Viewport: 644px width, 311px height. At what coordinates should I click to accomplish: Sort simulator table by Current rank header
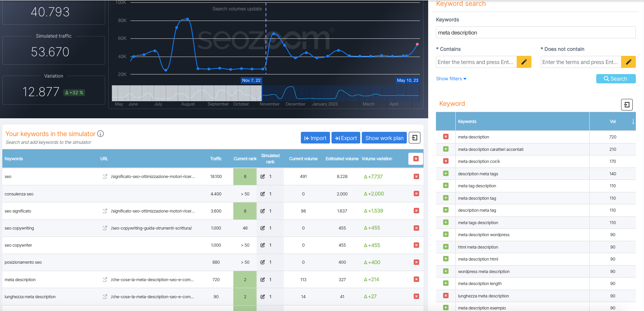245,159
